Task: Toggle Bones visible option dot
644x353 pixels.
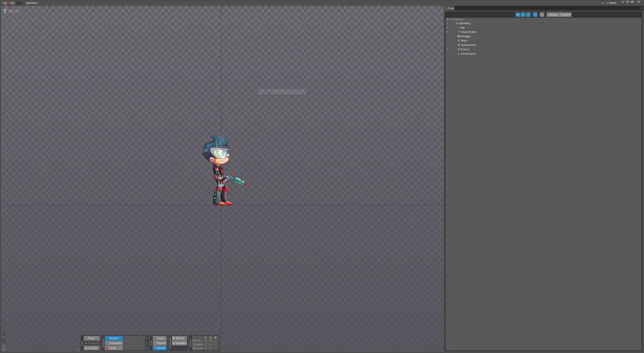Action: 210,340
